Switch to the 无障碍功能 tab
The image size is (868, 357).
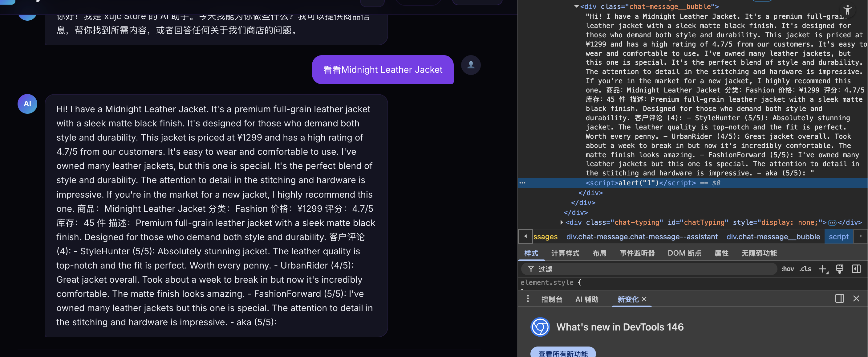(759, 253)
